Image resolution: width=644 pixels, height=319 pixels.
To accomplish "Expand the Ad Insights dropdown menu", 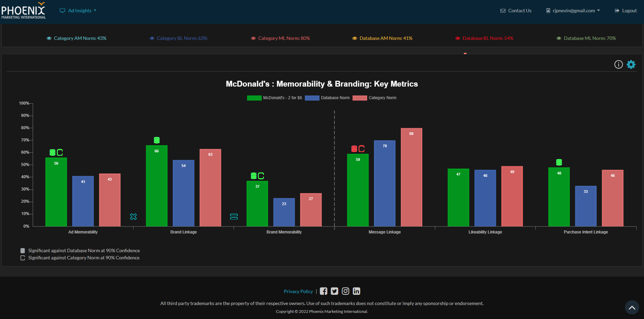I will pyautogui.click(x=78, y=11).
